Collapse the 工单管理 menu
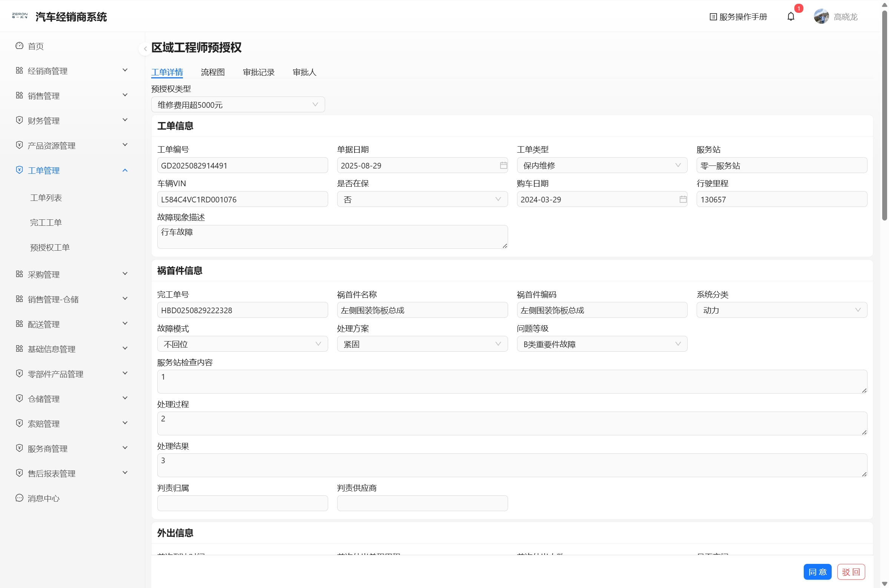This screenshot has width=889, height=588. tap(72, 170)
